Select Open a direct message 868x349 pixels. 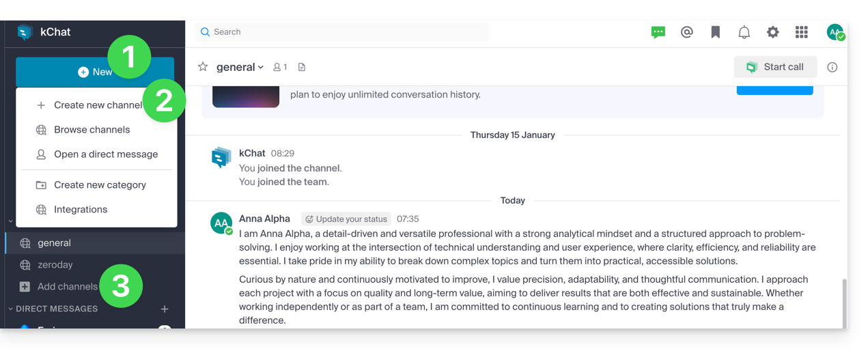106,154
